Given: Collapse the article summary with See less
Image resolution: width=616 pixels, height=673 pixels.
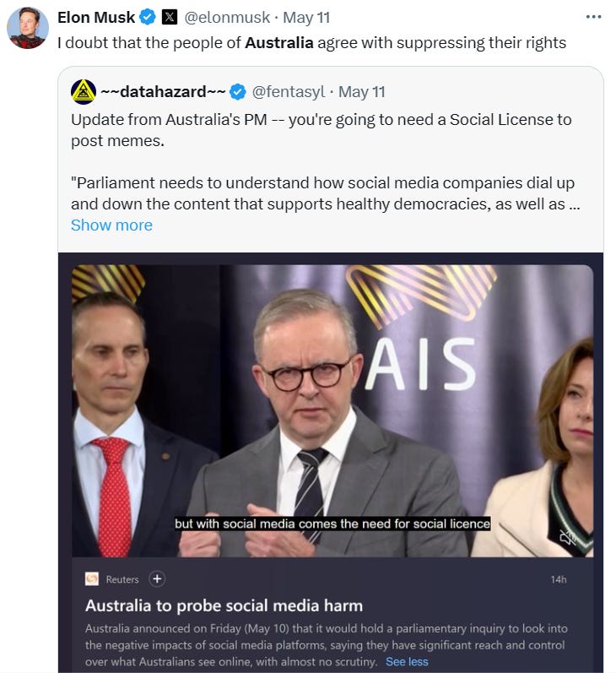Looking at the screenshot, I should coord(407,662).
